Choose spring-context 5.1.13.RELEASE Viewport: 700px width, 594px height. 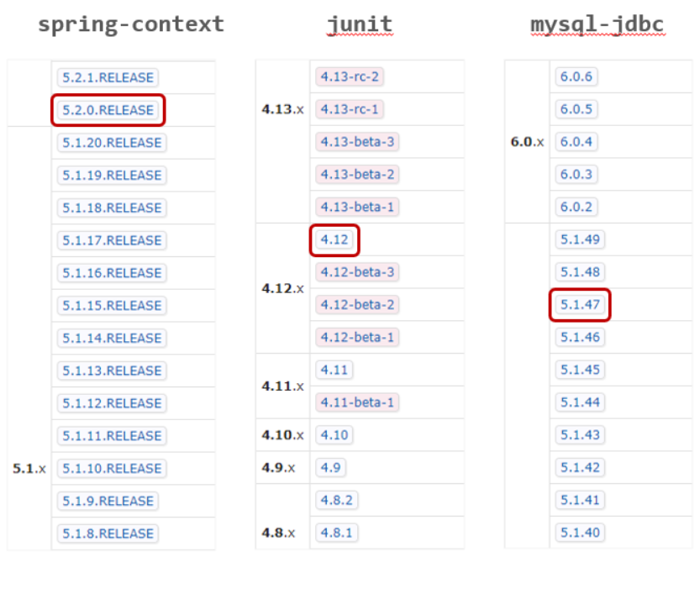click(111, 371)
